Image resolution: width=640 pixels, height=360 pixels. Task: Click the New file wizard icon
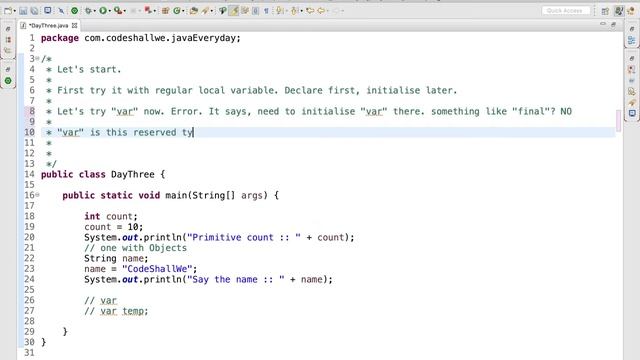click(7, 11)
